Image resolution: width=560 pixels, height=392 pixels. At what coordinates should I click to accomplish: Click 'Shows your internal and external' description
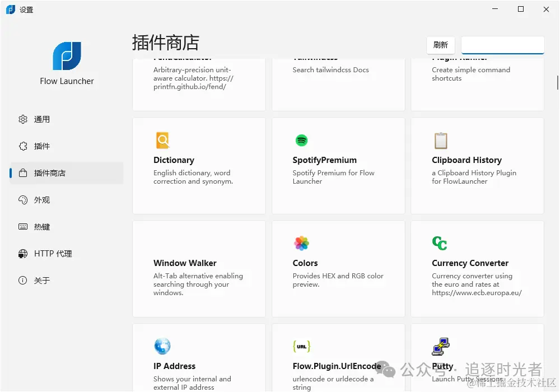click(192, 383)
